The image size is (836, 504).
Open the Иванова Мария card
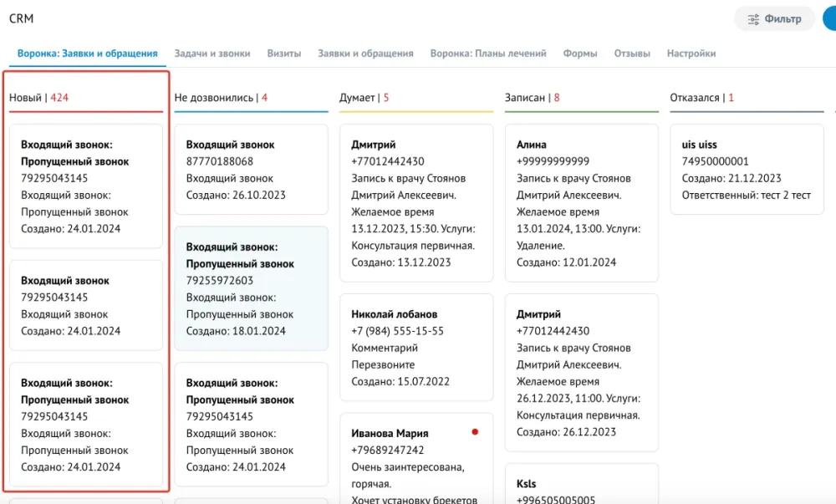pos(416,459)
